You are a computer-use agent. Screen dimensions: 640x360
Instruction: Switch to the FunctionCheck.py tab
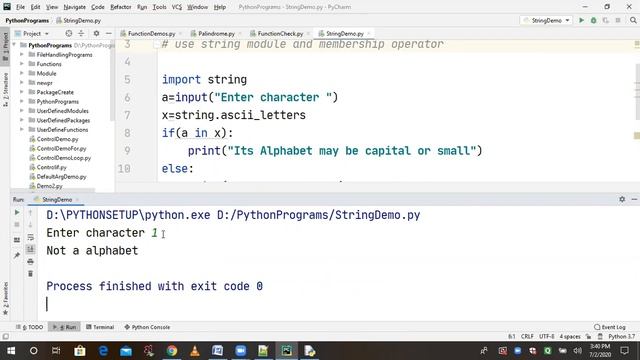pos(280,33)
